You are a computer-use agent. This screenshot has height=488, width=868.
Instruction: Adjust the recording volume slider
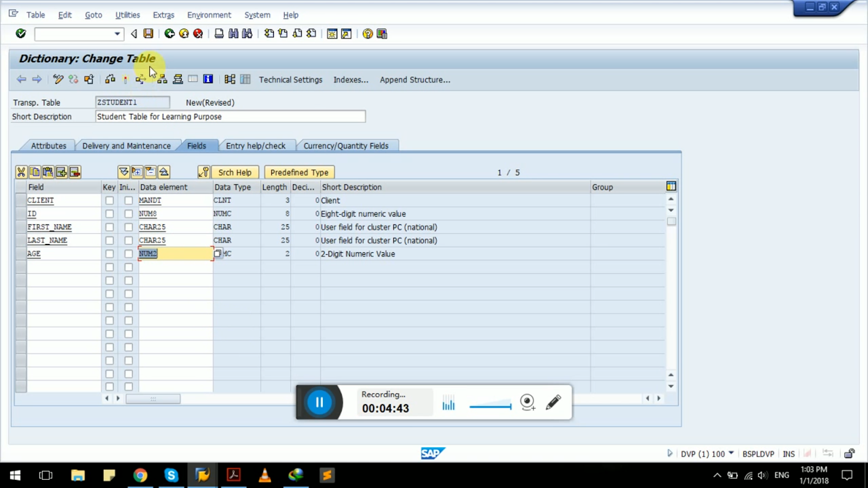point(490,406)
